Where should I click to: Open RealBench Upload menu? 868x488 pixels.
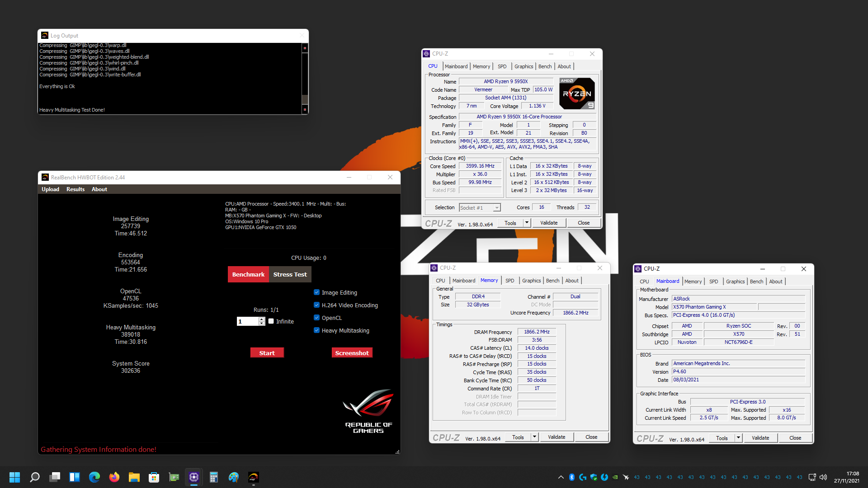(x=51, y=189)
